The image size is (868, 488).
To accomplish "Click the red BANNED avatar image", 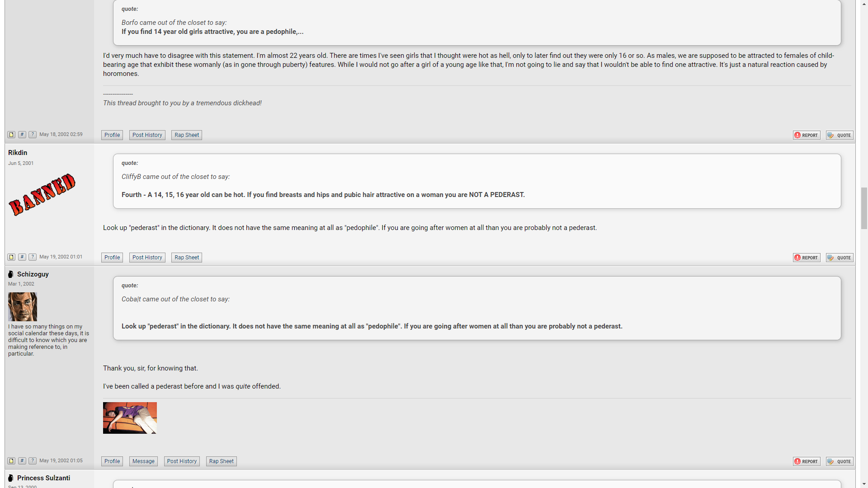I will 42,195.
